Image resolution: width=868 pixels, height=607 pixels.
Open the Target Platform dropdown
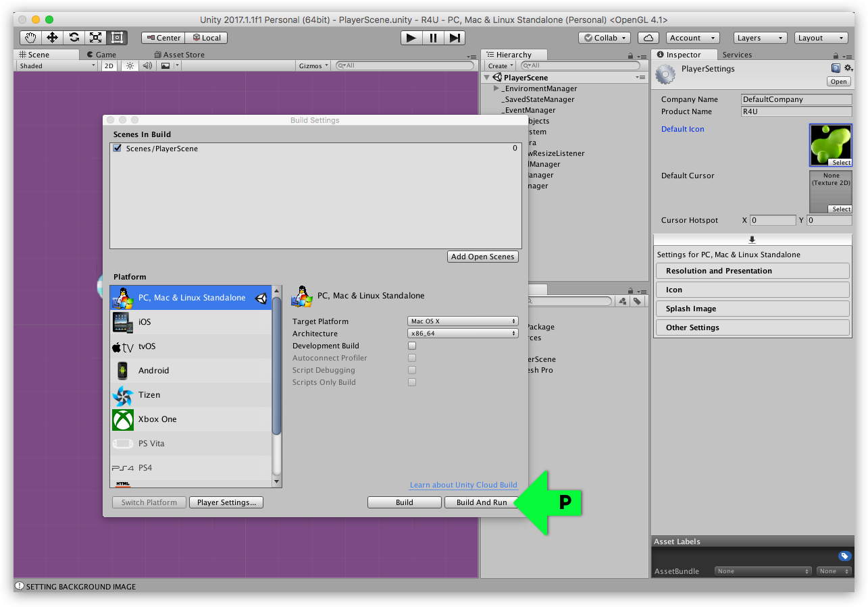[463, 321]
